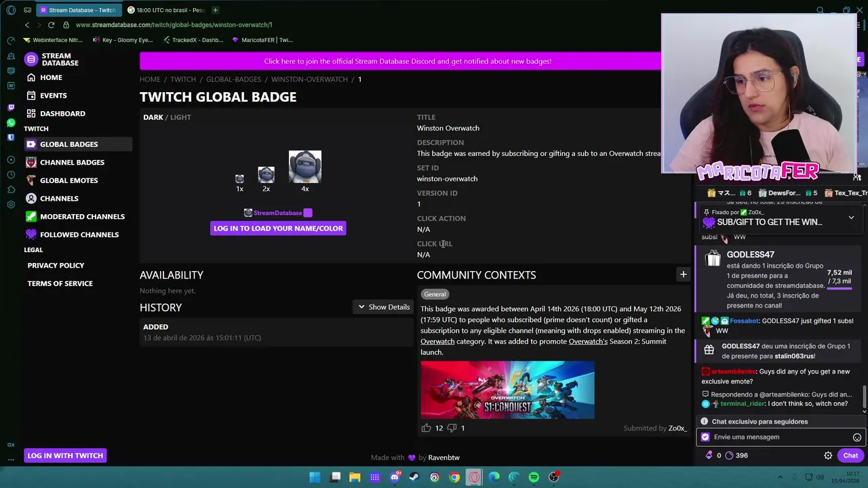
Task: Open Steam from the taskbar
Action: pos(414,477)
